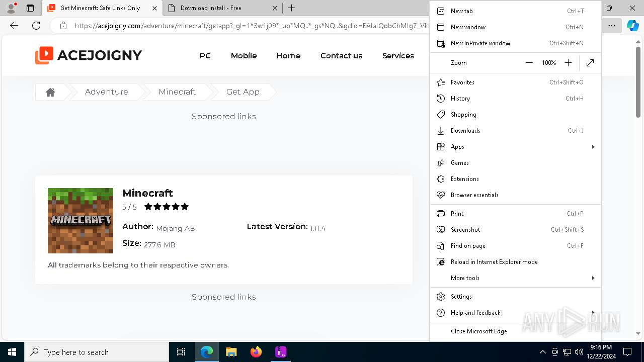Open Task View on taskbar
This screenshot has width=644, height=362.
[x=181, y=352]
